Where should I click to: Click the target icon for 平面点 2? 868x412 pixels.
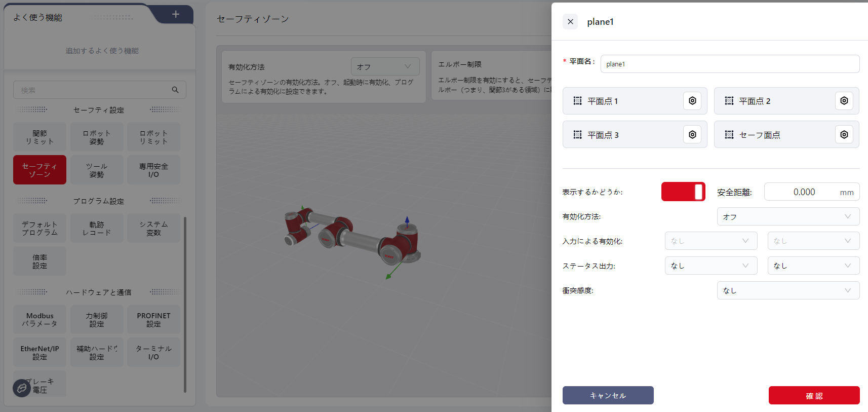843,101
